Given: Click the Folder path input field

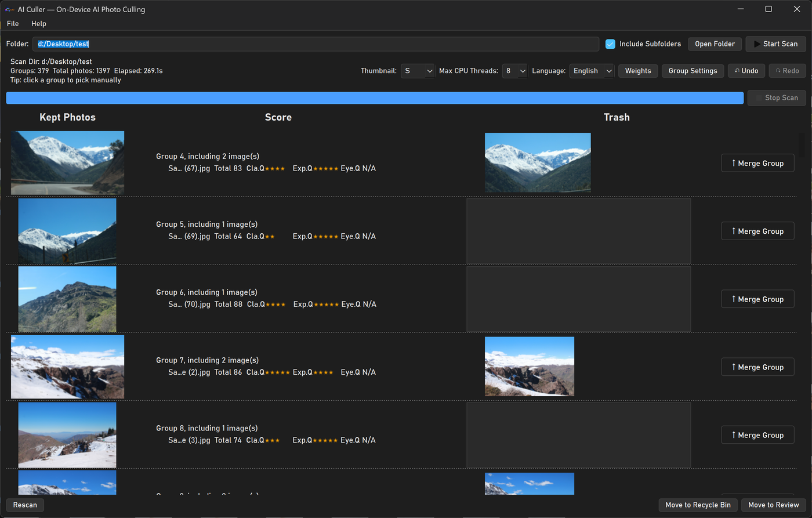Looking at the screenshot, I should pyautogui.click(x=316, y=44).
